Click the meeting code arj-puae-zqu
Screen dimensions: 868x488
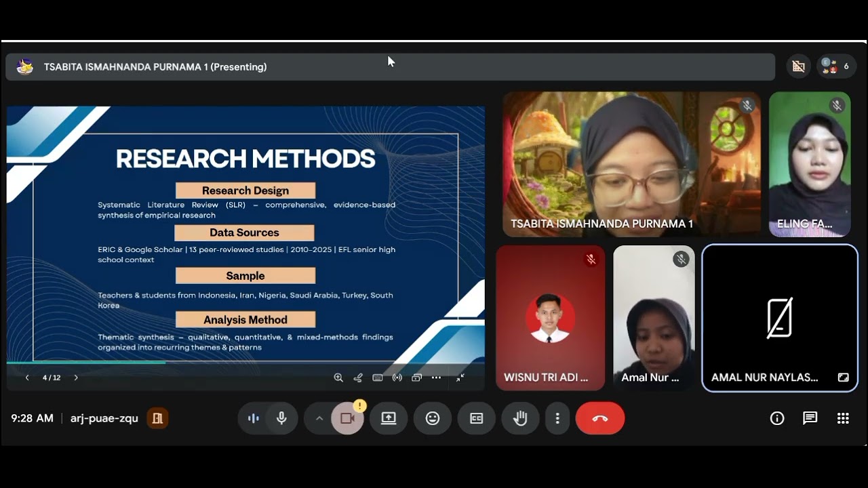click(104, 418)
